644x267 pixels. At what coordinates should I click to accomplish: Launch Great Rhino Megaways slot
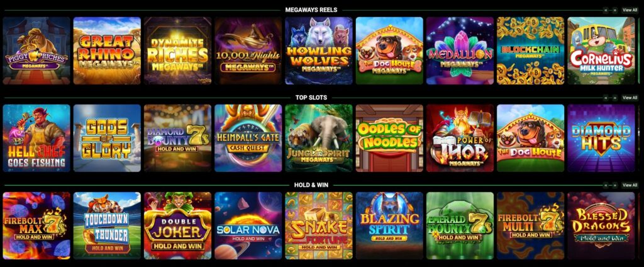pyautogui.click(x=107, y=50)
